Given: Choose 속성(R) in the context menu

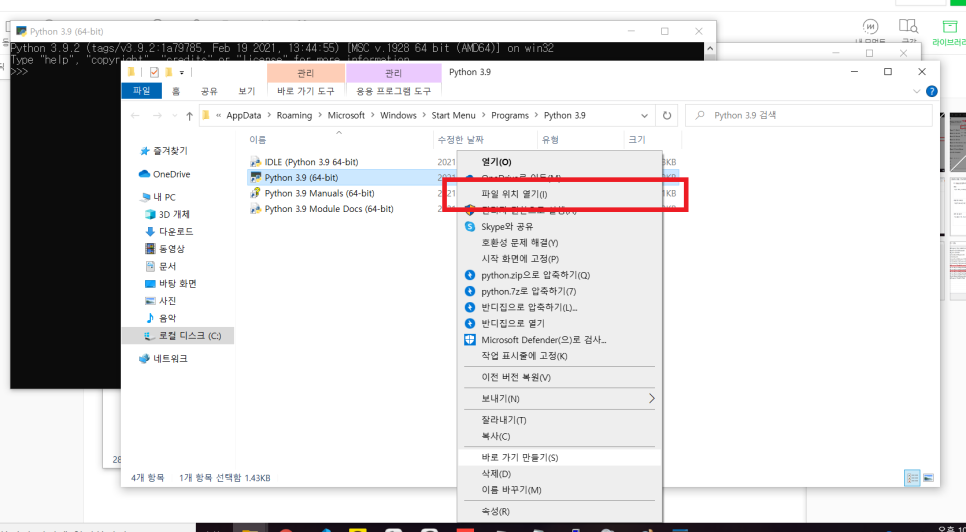Looking at the screenshot, I should [560, 512].
